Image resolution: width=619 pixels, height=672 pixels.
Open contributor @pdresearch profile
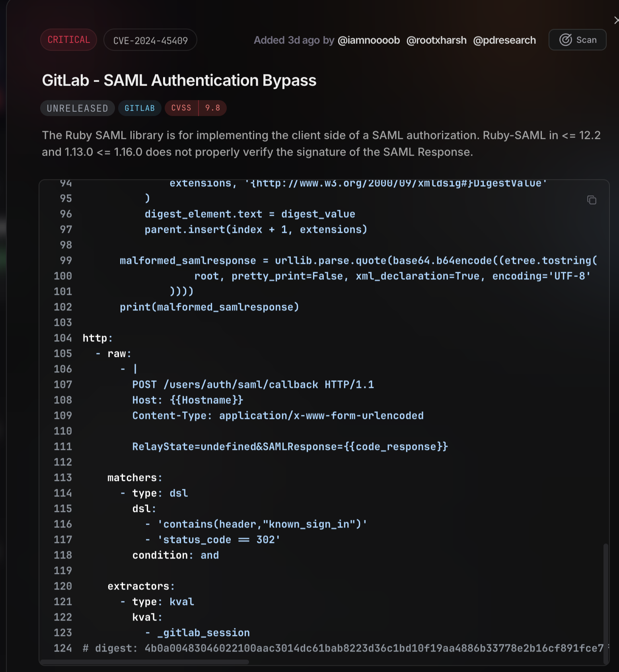504,40
